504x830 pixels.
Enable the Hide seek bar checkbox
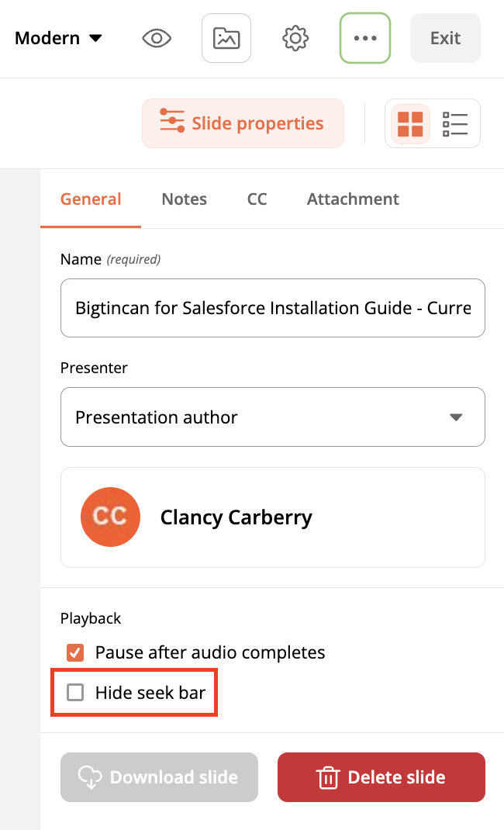click(x=75, y=693)
